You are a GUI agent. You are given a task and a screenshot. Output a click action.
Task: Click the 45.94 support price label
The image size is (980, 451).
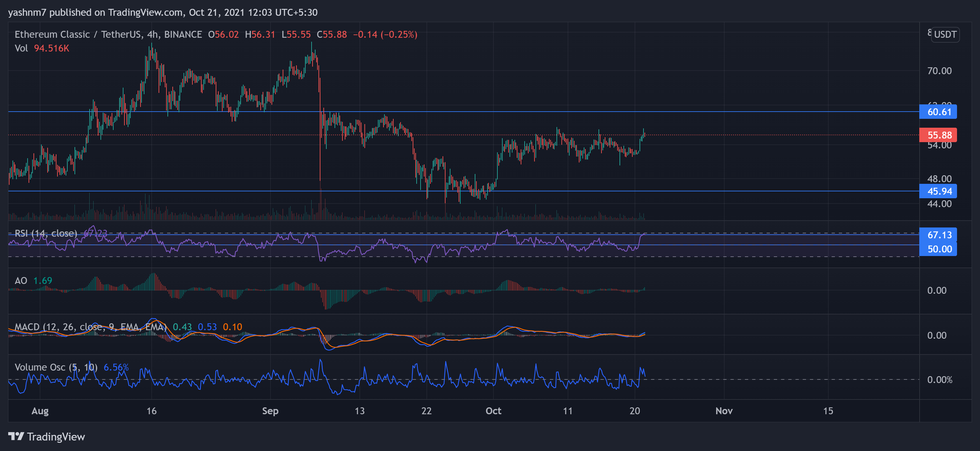click(938, 191)
